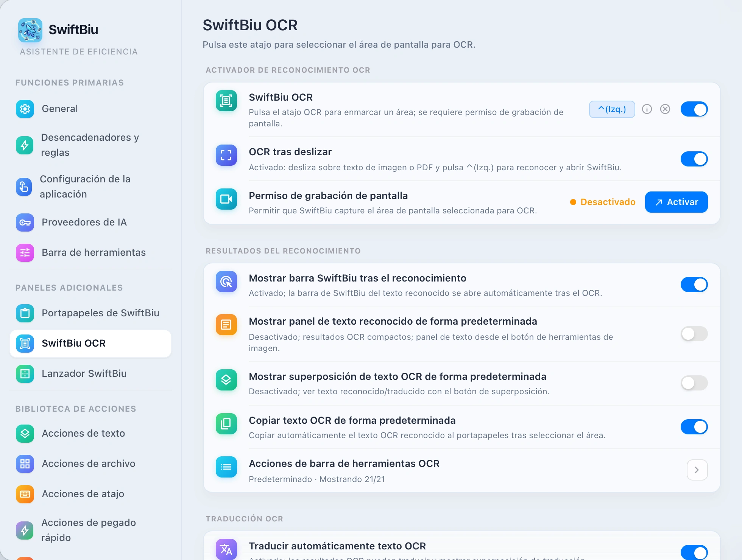Click the SwiftBiu OCR sidebar scan icon

pos(25,344)
